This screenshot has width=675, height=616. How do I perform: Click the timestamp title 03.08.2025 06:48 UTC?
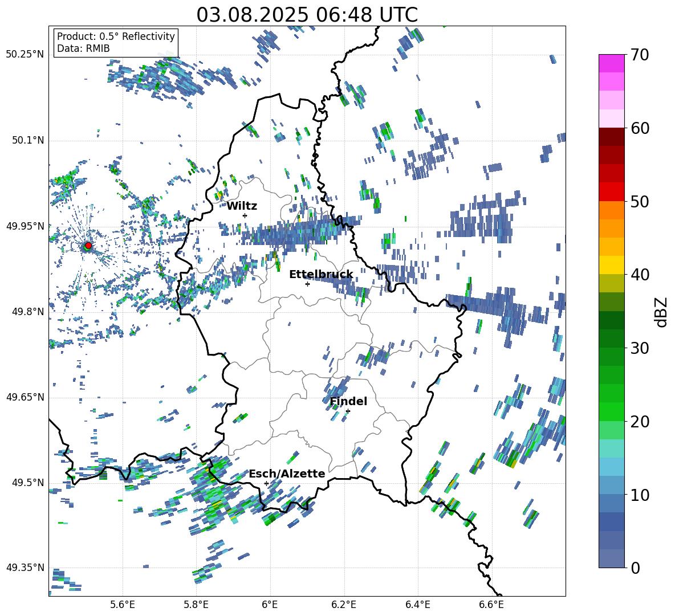tap(307, 15)
